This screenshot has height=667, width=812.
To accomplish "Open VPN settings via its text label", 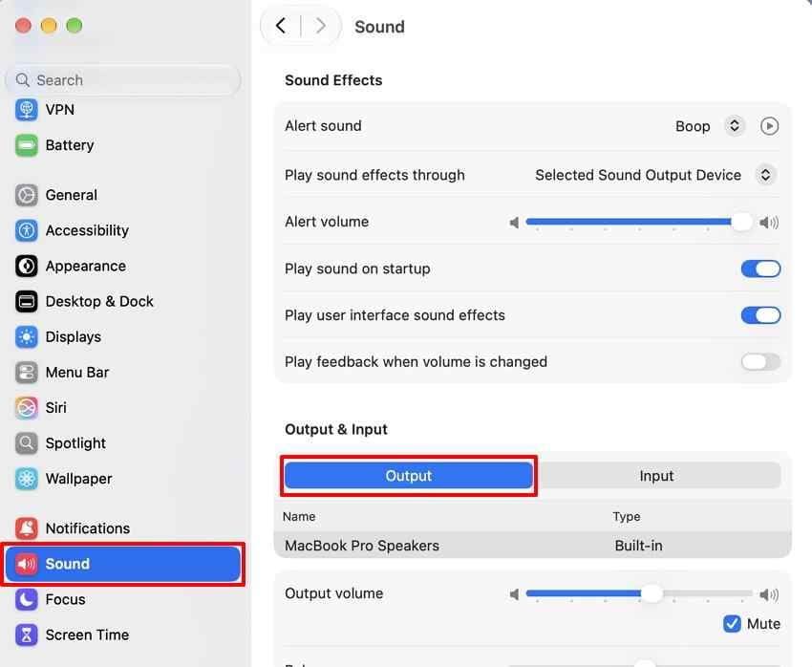I will pyautogui.click(x=59, y=109).
